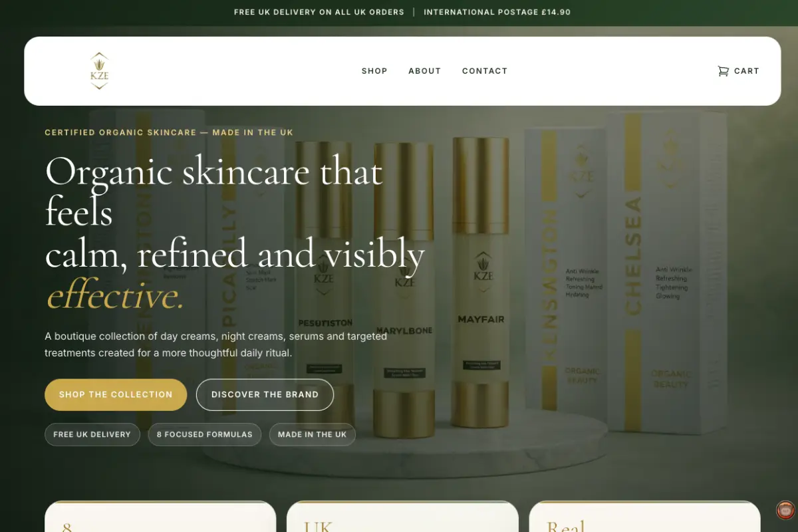Open the CONTACT page
This screenshot has height=532, width=798.
[485, 71]
